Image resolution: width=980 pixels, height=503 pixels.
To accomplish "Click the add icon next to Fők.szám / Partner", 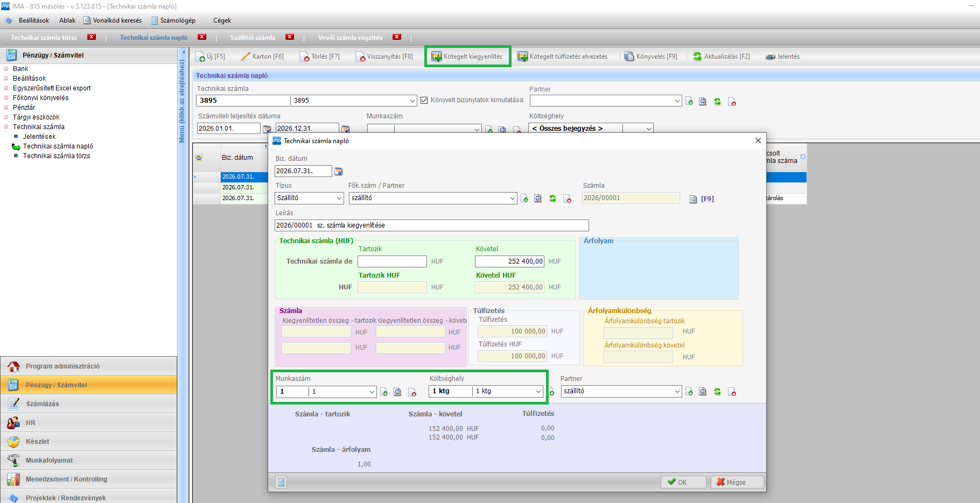I will [524, 199].
